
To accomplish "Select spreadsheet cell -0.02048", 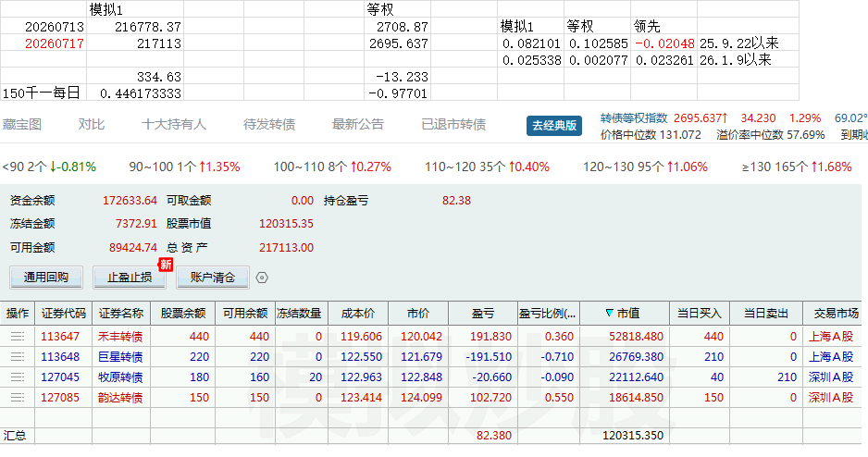I will (664, 43).
